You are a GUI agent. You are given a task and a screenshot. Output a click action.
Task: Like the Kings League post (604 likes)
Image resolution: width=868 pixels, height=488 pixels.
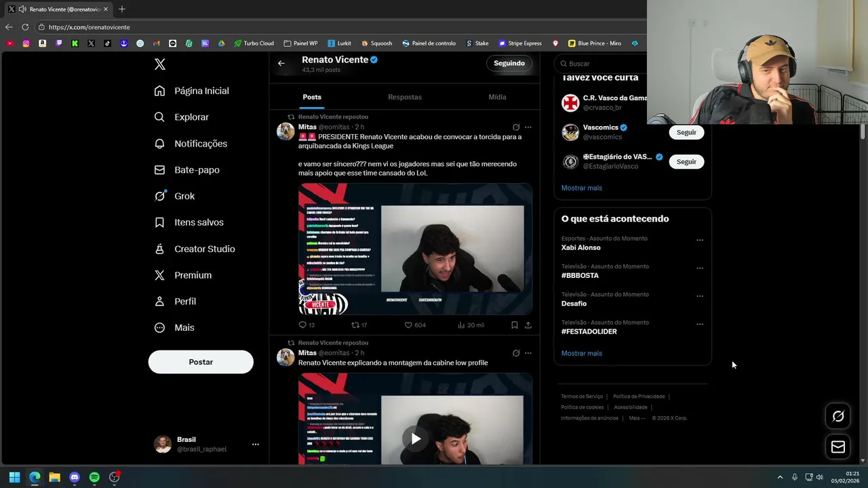click(x=415, y=325)
